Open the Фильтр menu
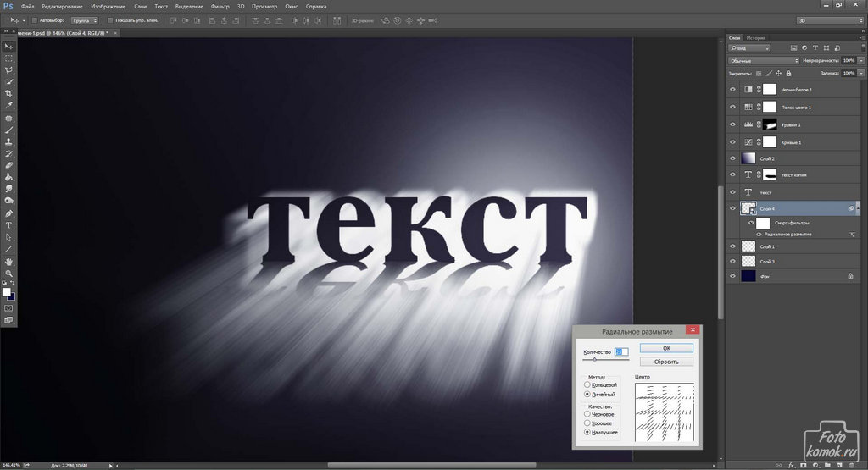This screenshot has height=470, width=868. pos(220,6)
